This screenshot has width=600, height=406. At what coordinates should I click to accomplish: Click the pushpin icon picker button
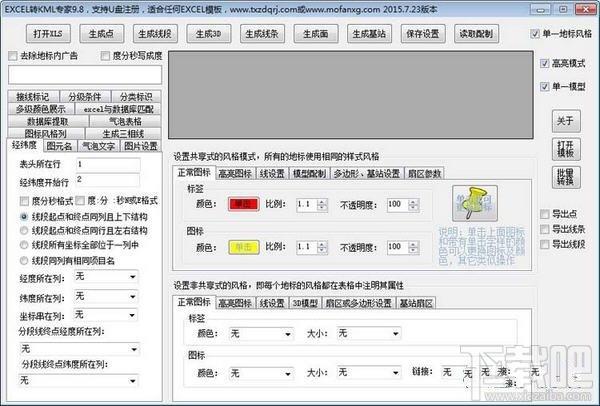click(474, 203)
